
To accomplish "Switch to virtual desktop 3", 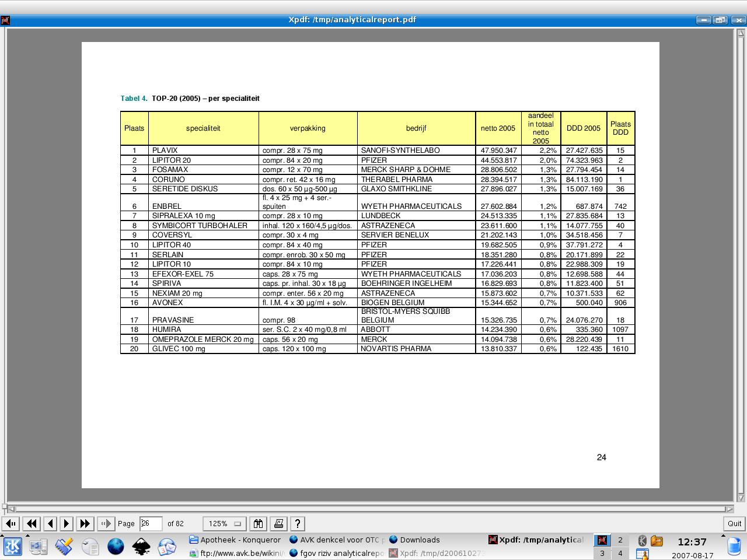I will click(602, 553).
